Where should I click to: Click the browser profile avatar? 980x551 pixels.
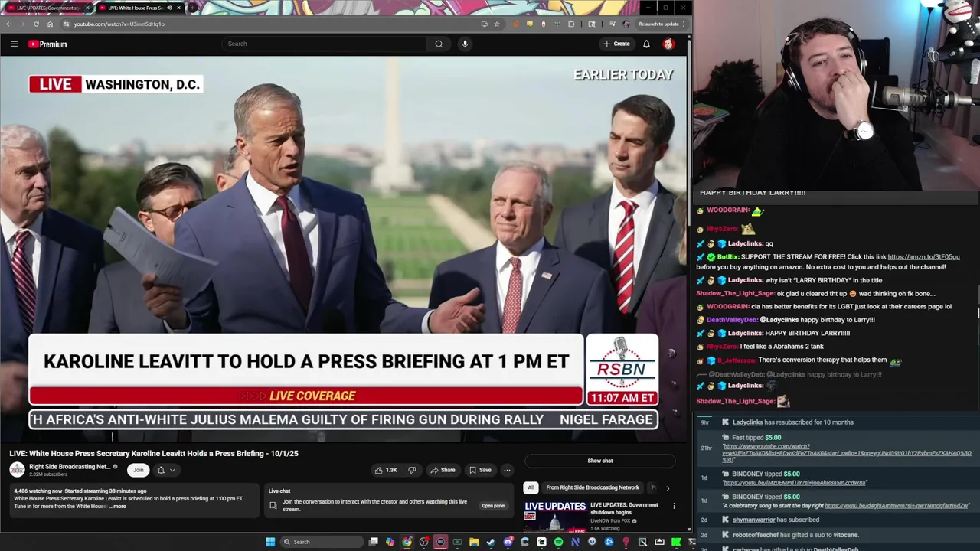(x=626, y=24)
